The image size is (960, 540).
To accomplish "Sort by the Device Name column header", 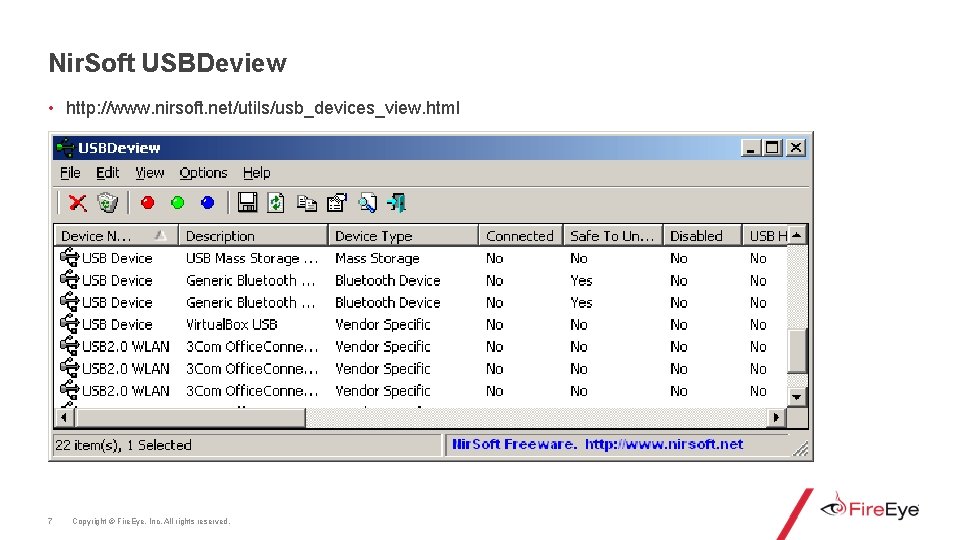I will click(116, 236).
